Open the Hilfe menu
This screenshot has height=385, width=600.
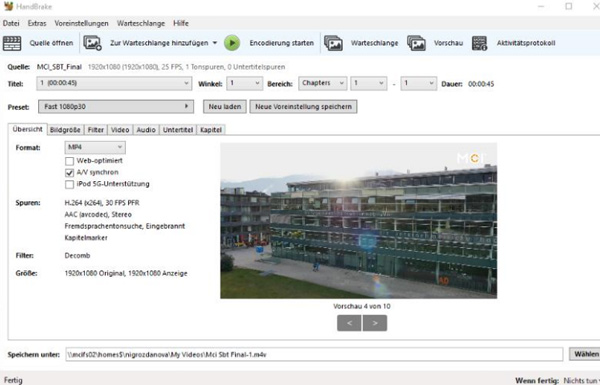[181, 23]
